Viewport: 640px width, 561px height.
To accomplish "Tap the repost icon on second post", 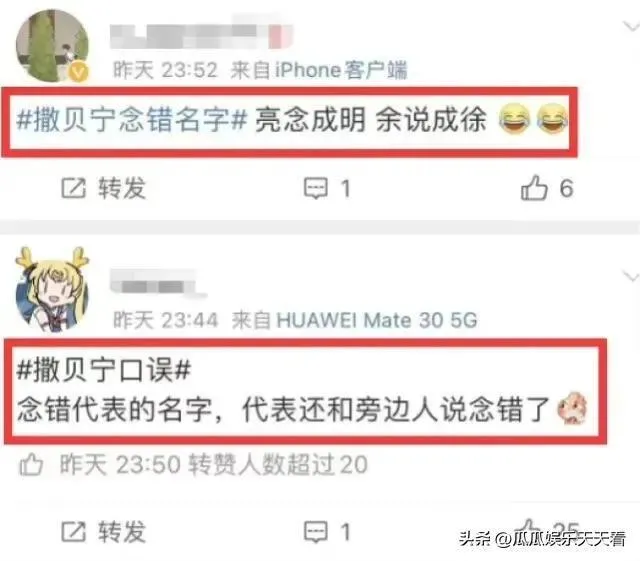I will coord(73,532).
